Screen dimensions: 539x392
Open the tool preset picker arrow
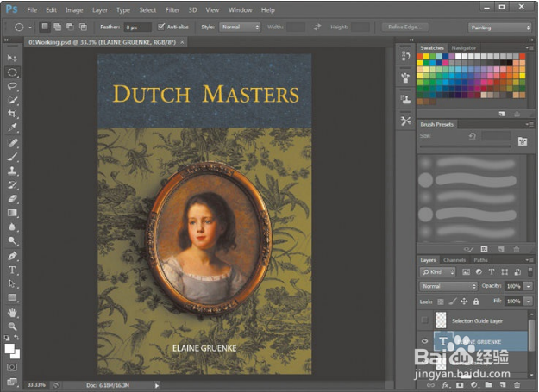pos(30,27)
